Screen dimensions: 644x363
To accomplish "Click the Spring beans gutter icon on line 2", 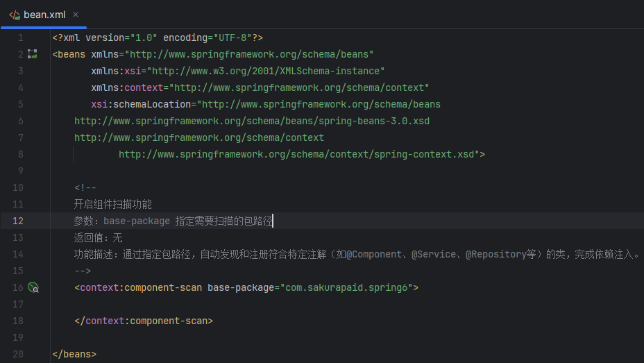I will coord(33,54).
